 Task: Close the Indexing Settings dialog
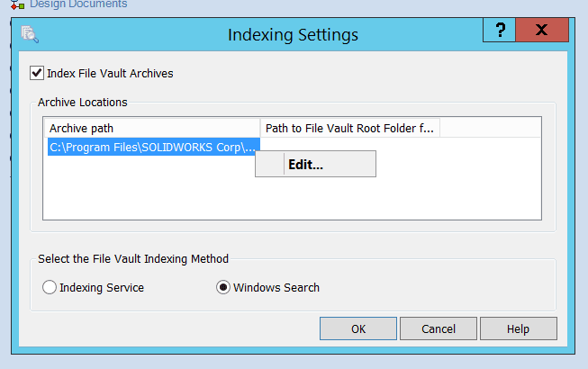pyautogui.click(x=542, y=30)
